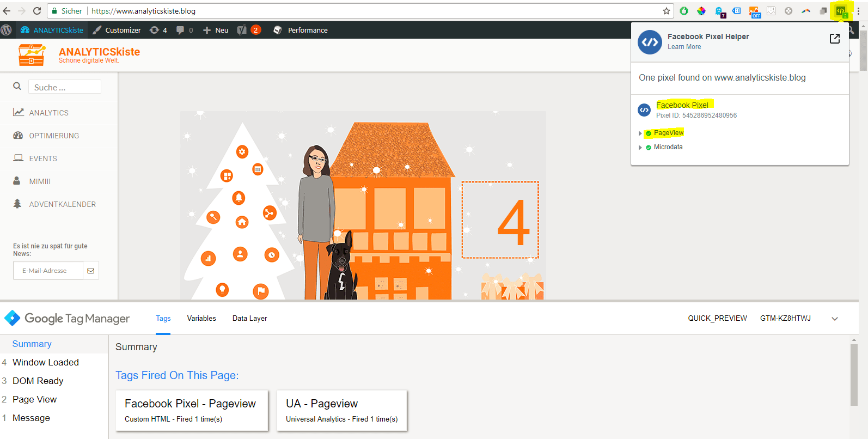
Task: Open the Chrome three-dot menu
Action: click(858, 11)
